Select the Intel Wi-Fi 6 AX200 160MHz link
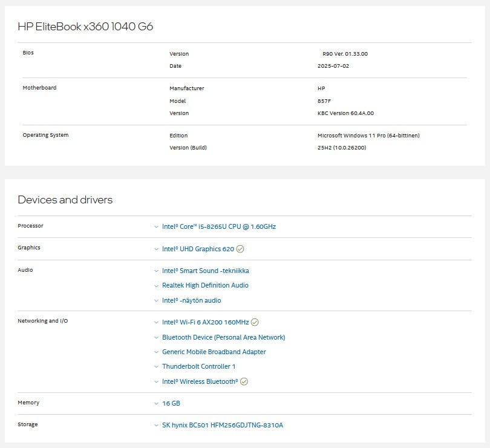 pos(205,322)
